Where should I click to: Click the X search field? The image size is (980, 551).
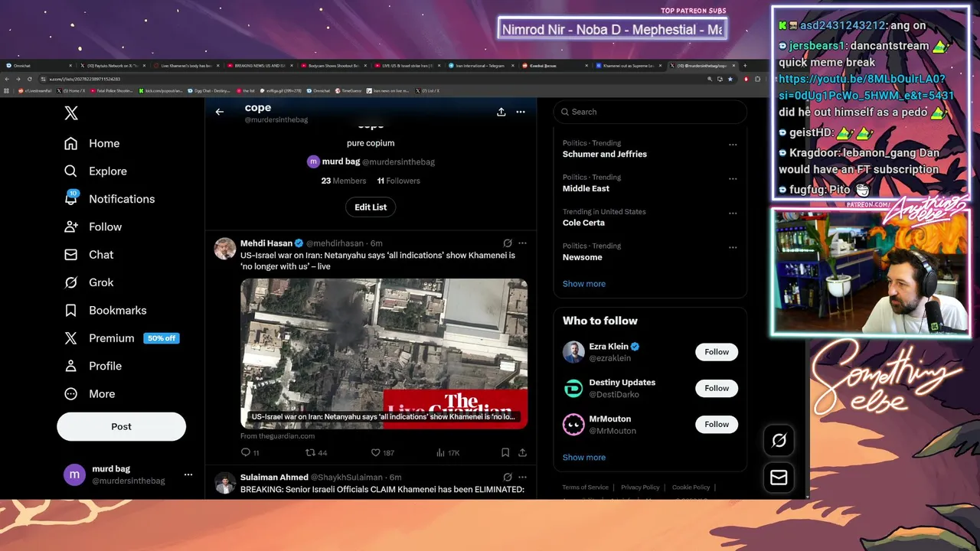tap(650, 112)
